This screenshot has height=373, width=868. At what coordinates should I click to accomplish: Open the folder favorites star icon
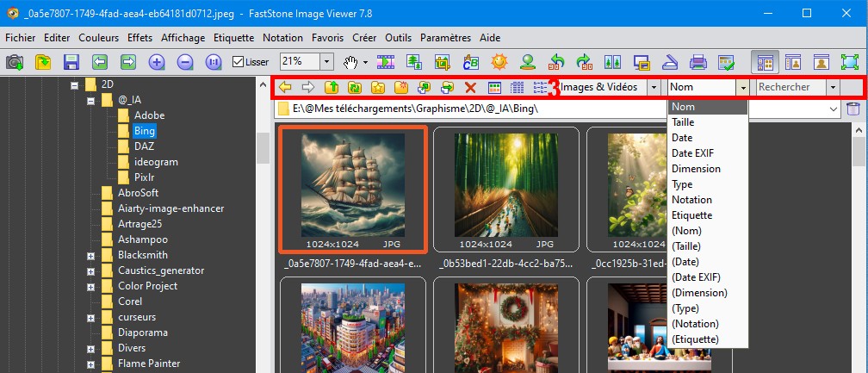pyautogui.click(x=377, y=87)
